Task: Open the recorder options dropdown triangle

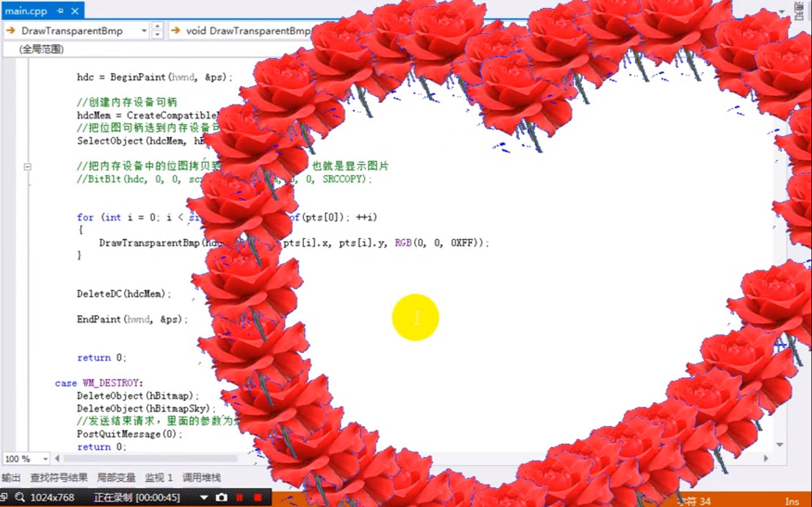Action: (204, 497)
